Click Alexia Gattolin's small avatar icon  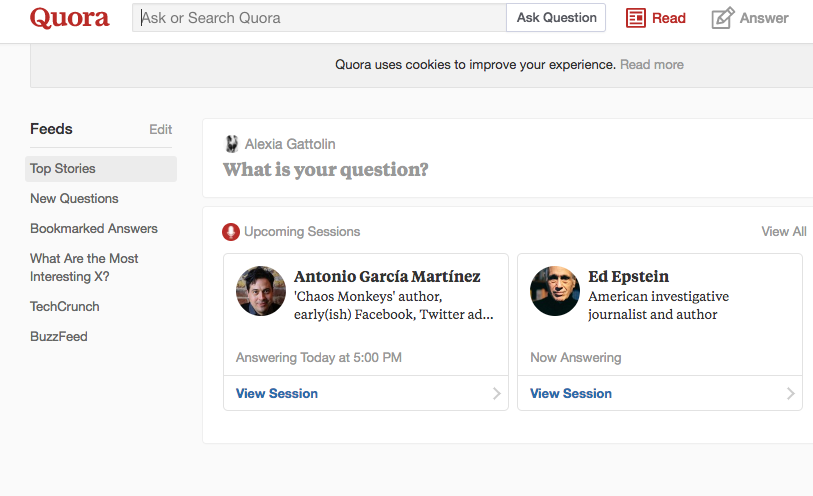pyautogui.click(x=232, y=144)
